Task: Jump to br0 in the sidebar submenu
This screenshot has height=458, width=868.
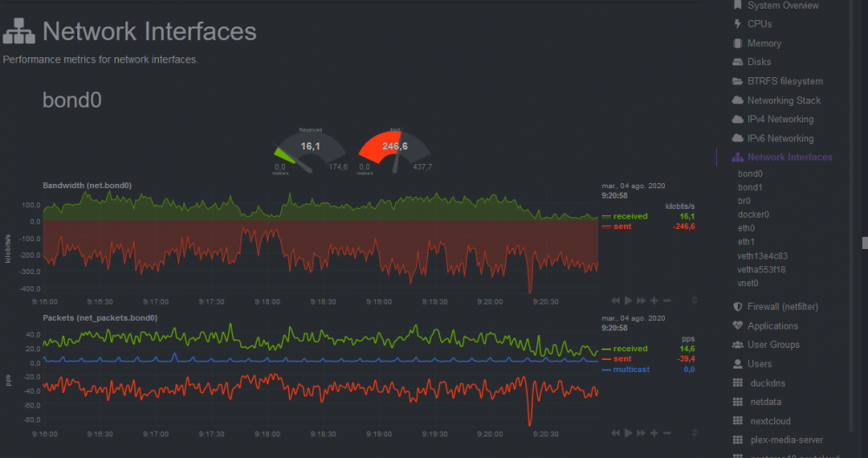Action: pyautogui.click(x=744, y=200)
